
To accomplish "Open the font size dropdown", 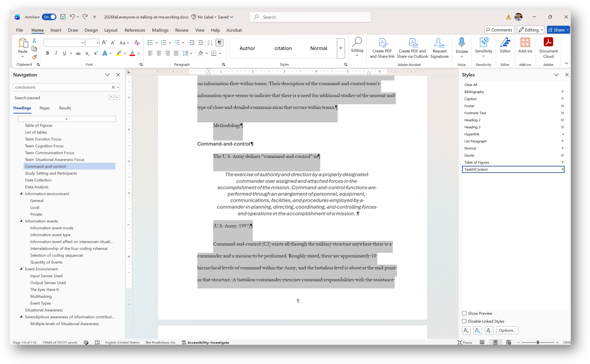I will 97,43.
